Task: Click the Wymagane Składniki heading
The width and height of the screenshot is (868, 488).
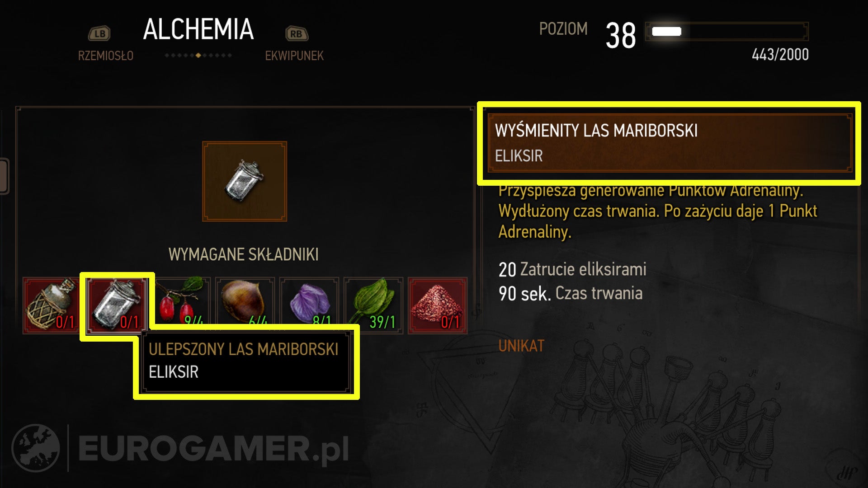Action: (244, 254)
